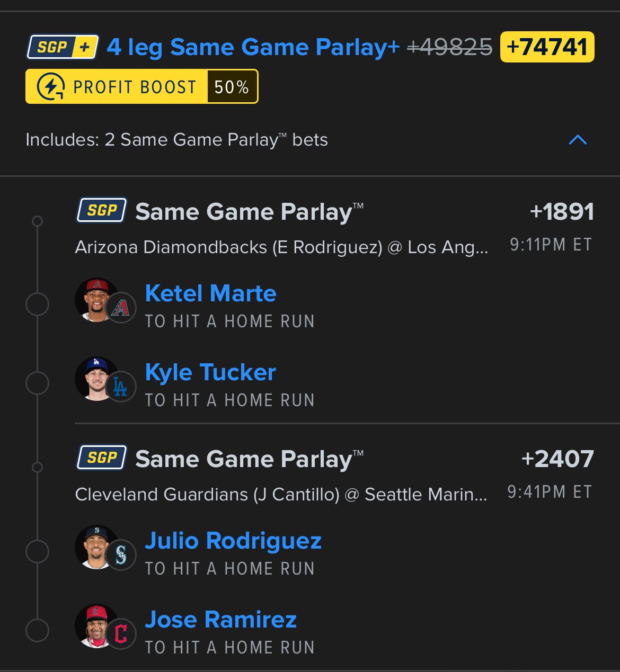This screenshot has width=620, height=672.
Task: Toggle the Jose Ramirez leg status circle
Action: coord(38,631)
